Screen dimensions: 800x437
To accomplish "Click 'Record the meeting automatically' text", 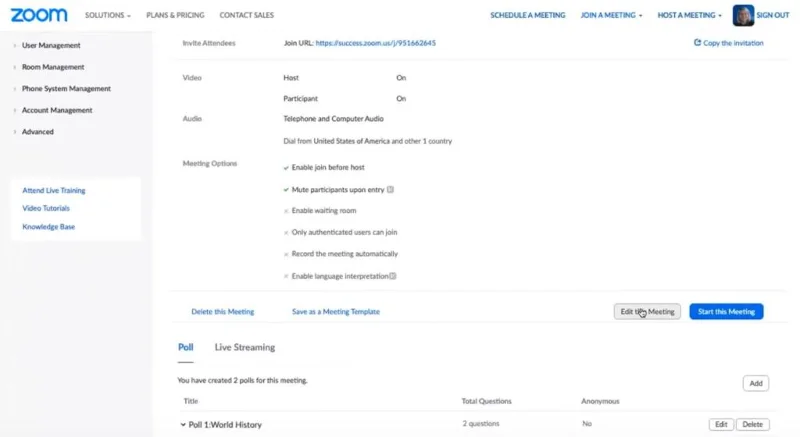I will pyautogui.click(x=344, y=254).
